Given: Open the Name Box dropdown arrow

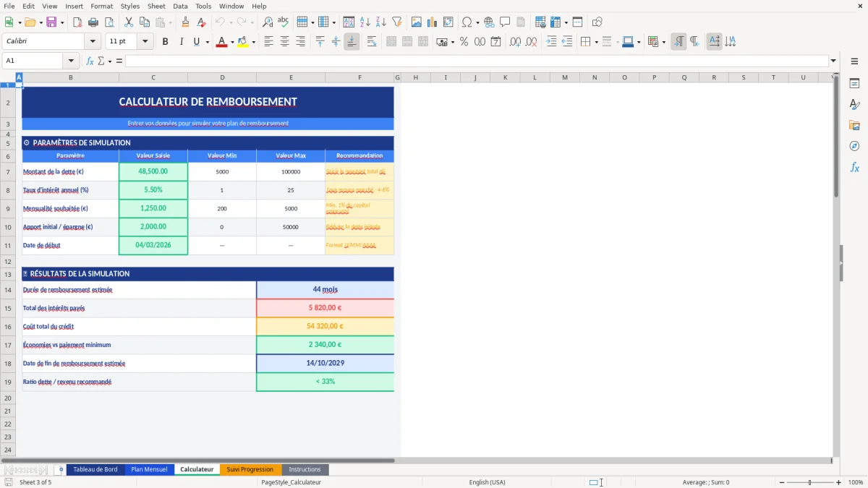Looking at the screenshot, I should (71, 61).
